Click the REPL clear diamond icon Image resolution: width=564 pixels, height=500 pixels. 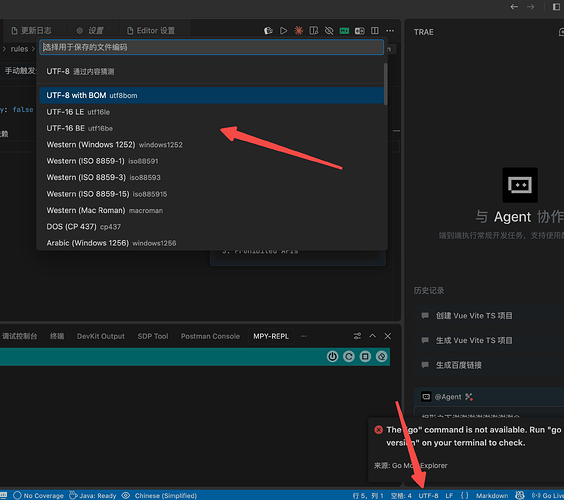tap(381, 356)
